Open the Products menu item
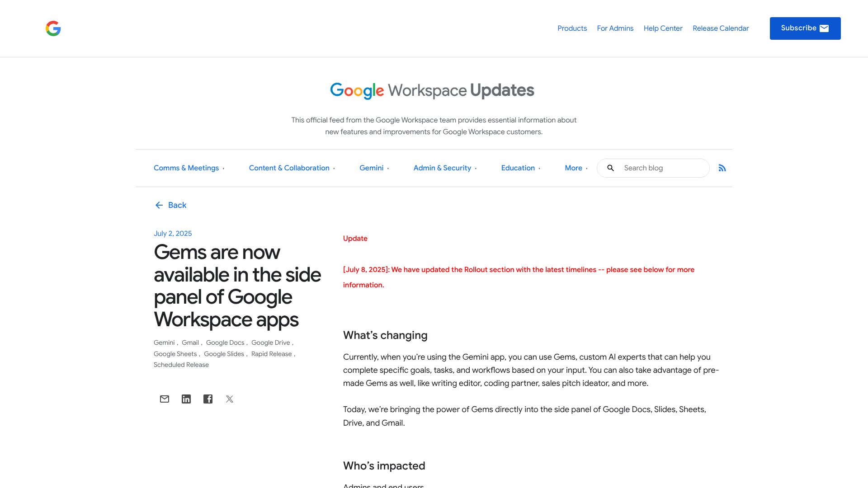This screenshot has width=868, height=488. (572, 28)
